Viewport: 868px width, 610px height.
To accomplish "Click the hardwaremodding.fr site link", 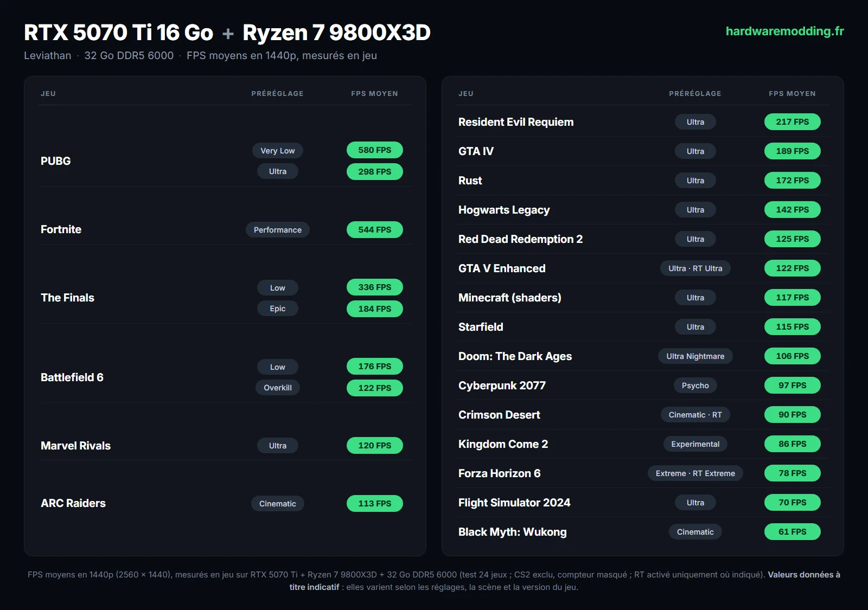I will tap(784, 31).
